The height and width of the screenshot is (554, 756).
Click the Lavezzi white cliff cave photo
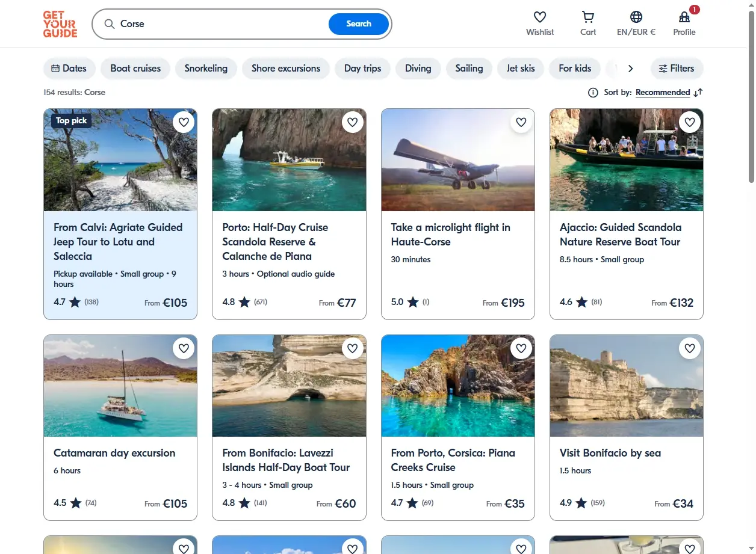tap(289, 386)
